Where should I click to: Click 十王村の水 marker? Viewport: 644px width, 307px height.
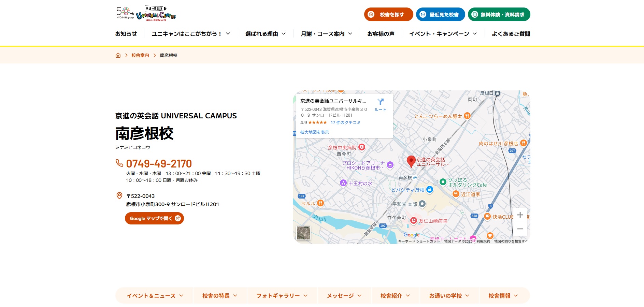343,183
